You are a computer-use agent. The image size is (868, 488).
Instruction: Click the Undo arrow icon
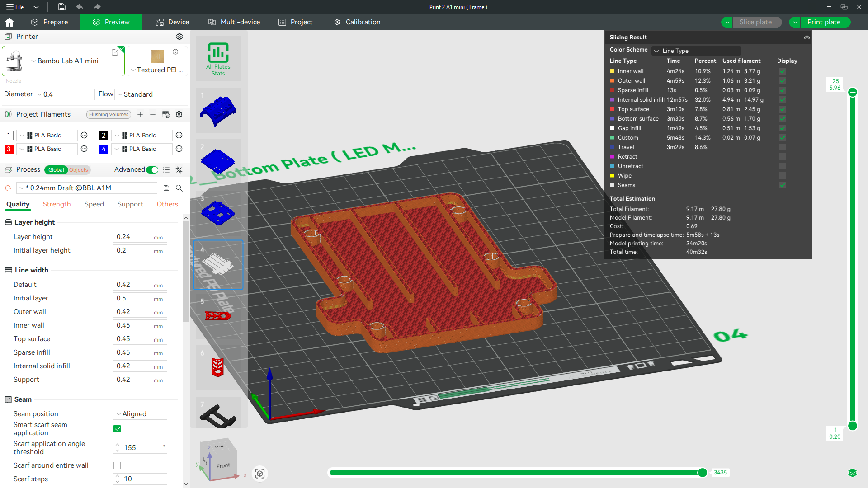pyautogui.click(x=80, y=7)
